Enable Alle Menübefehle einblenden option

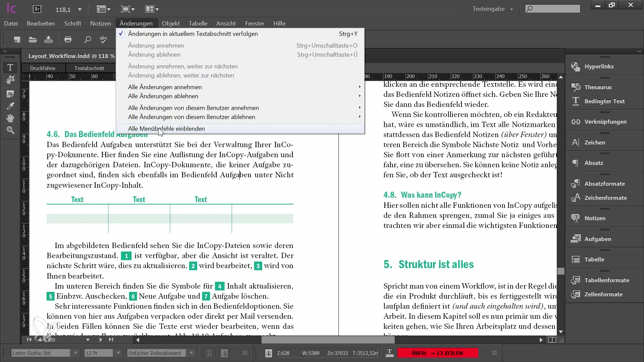[166, 128]
